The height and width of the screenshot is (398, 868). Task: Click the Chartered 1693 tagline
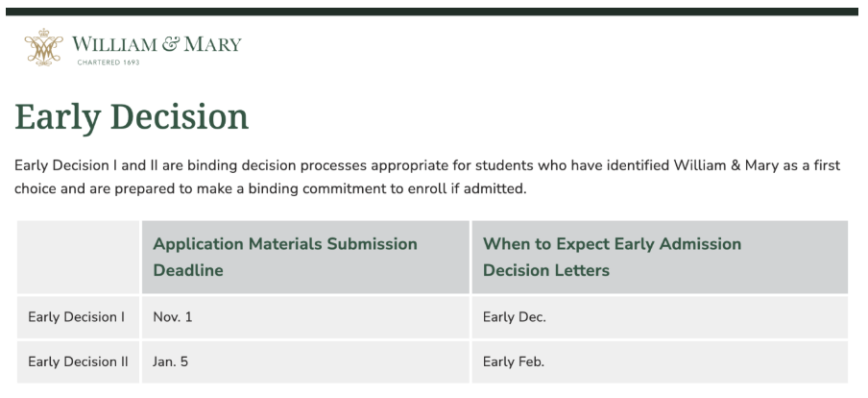108,62
